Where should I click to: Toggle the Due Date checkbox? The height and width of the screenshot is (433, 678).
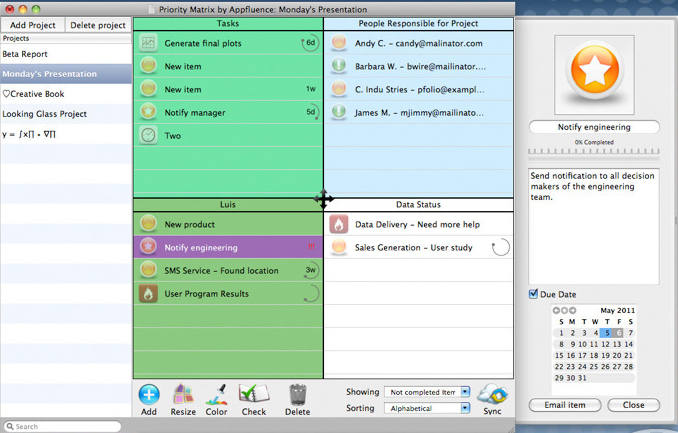[x=534, y=294]
